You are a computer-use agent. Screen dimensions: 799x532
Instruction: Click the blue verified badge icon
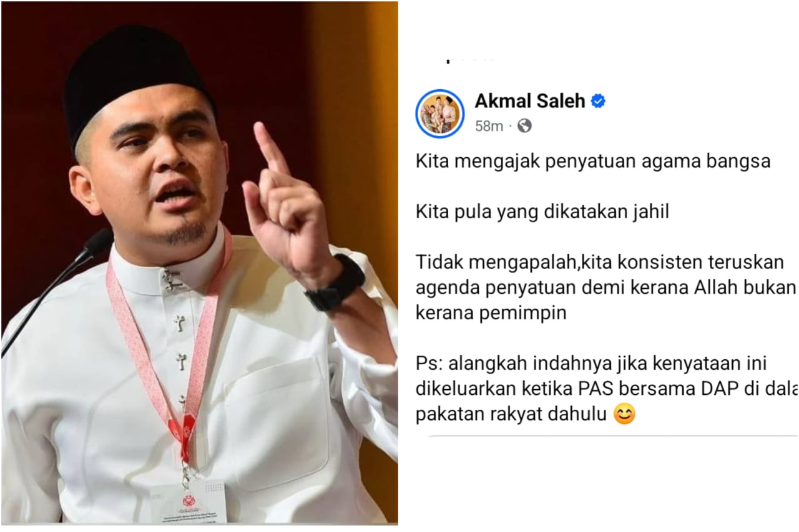pos(598,102)
